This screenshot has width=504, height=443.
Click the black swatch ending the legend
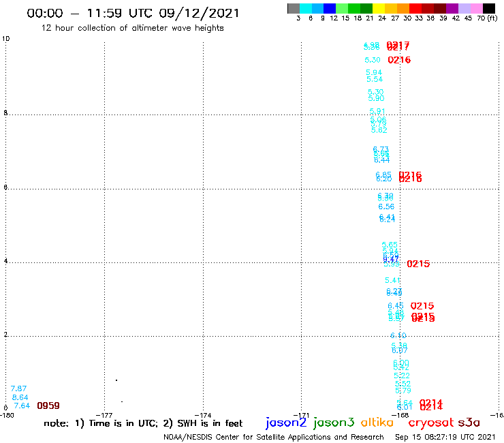tap(489, 8)
